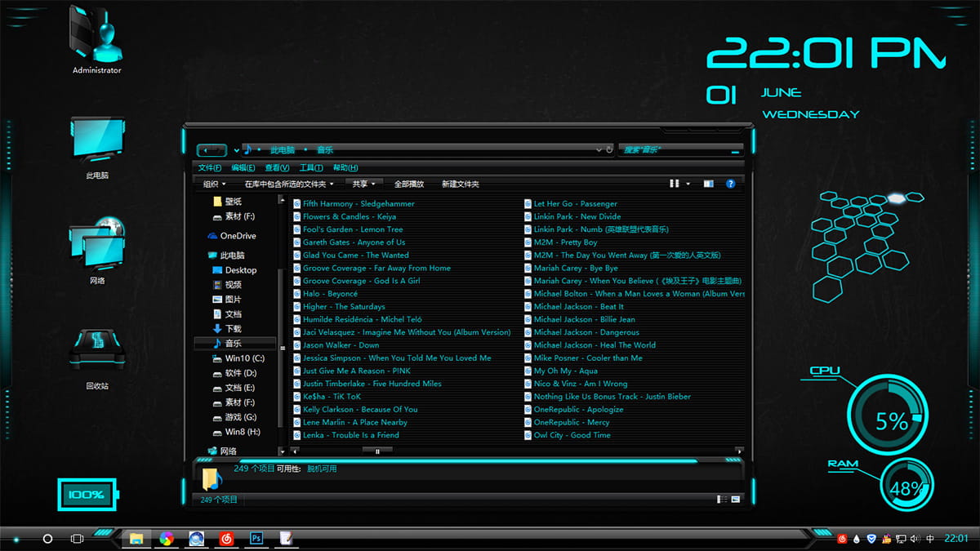Launch NetEase Cloud Music taskbar icon

226,539
